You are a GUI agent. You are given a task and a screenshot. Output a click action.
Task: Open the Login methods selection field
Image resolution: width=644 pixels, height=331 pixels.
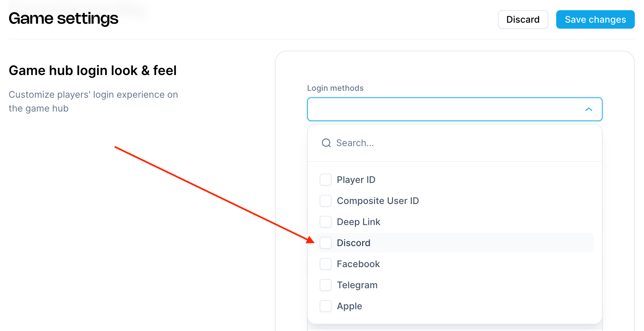(454, 109)
